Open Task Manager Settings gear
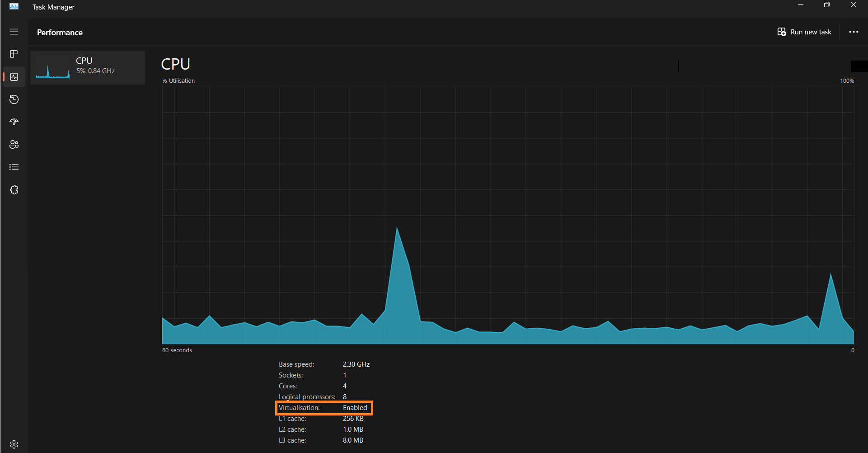 (14, 444)
